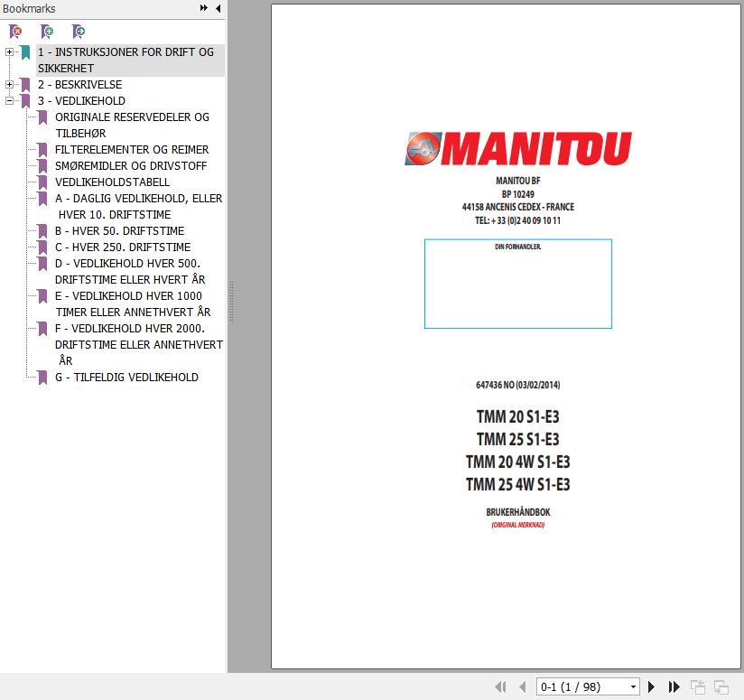Click bookmark icon beside 2 - BESKRIVELSE
Image resolution: width=744 pixels, height=700 pixels.
pyautogui.click(x=25, y=85)
